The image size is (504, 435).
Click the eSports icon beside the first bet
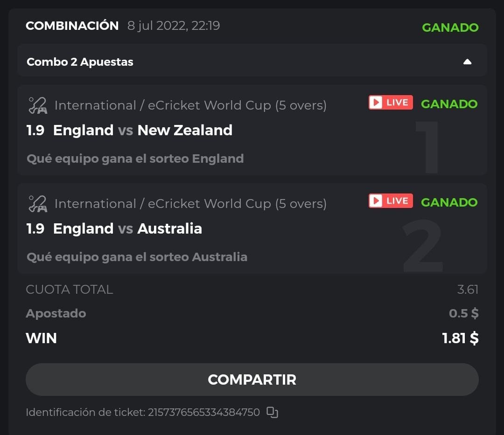point(37,105)
